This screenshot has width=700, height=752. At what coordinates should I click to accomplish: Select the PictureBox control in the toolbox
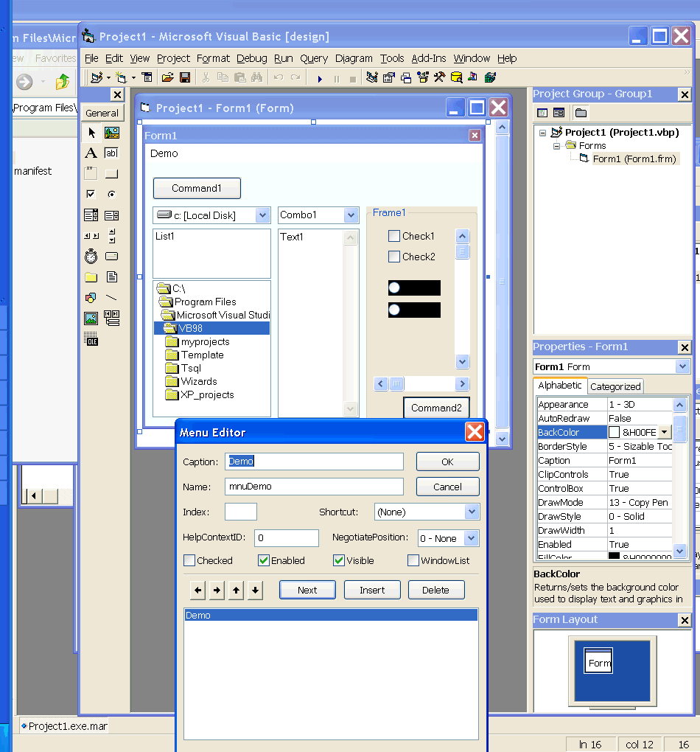tap(112, 133)
